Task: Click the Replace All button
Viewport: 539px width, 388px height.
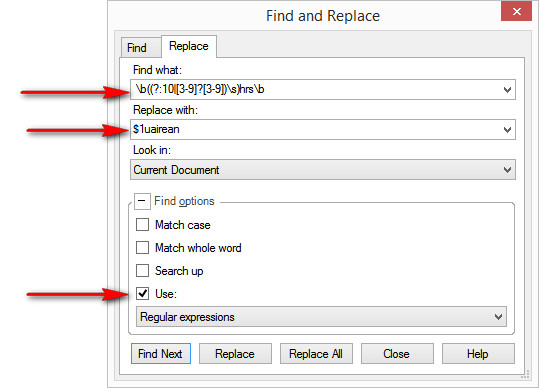Action: 316,353
